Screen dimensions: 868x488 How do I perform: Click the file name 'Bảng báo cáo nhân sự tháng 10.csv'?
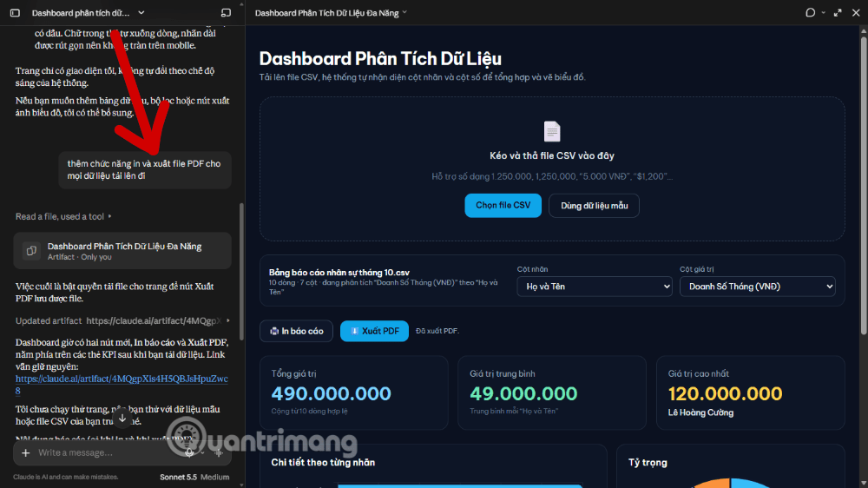339,273
